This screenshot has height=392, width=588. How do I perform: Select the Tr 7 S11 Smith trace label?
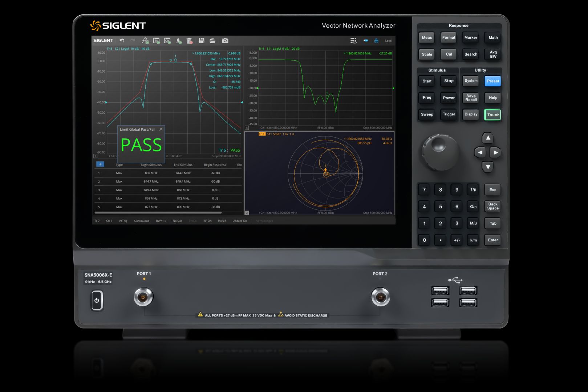pos(276,134)
